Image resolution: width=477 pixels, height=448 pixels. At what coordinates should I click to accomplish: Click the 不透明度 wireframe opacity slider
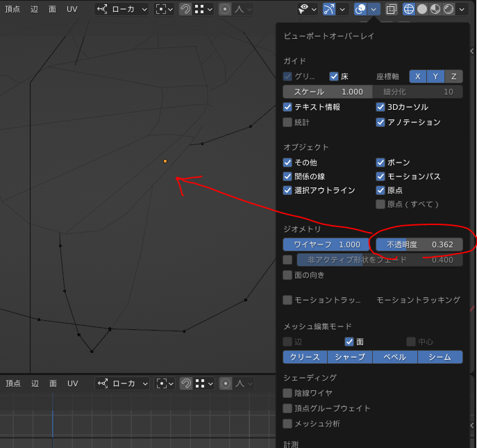point(419,244)
